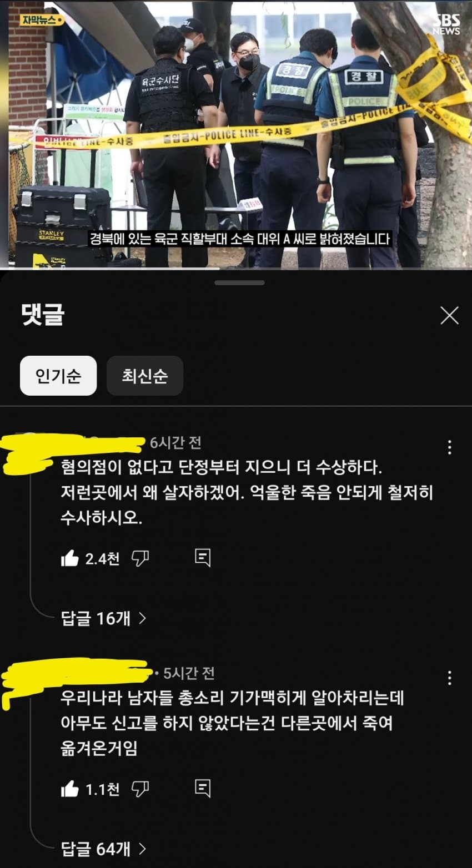
Task: Open three-dot menu of first comment
Action: 449,447
